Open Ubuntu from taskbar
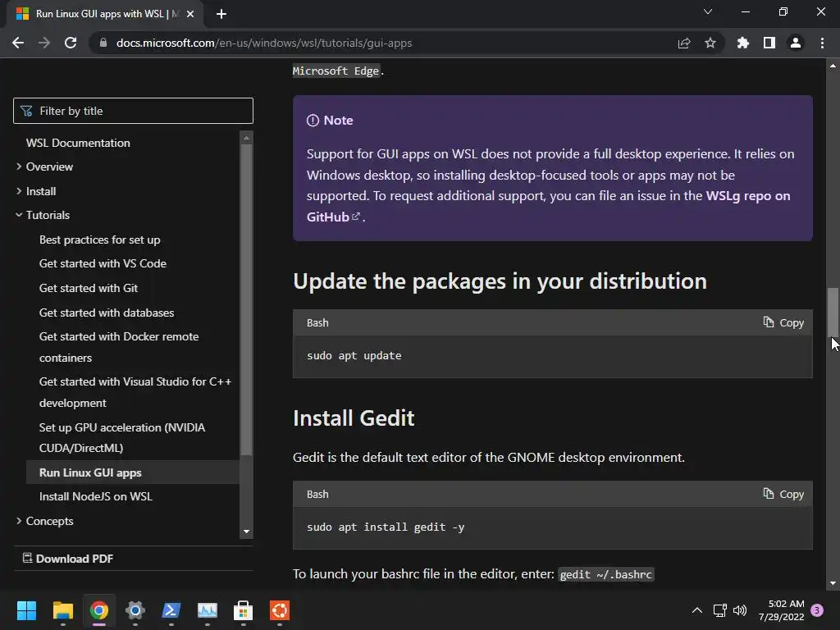Screen dimensions: 840x630 pos(280,610)
